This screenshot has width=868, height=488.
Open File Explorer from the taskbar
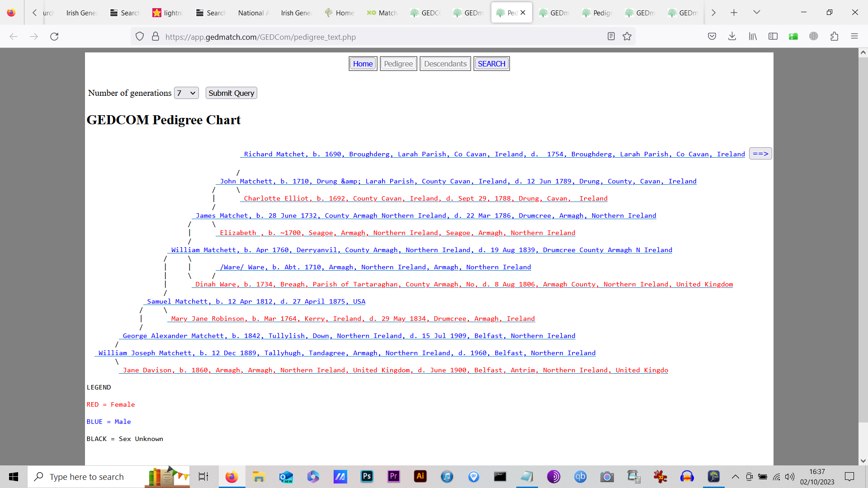pos(259,476)
